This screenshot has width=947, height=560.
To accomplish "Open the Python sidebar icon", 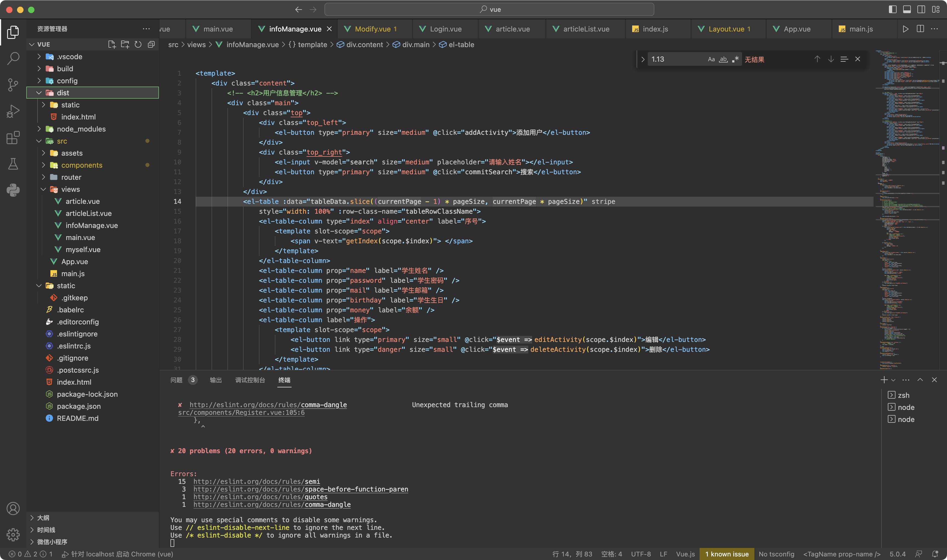I will coord(13,190).
